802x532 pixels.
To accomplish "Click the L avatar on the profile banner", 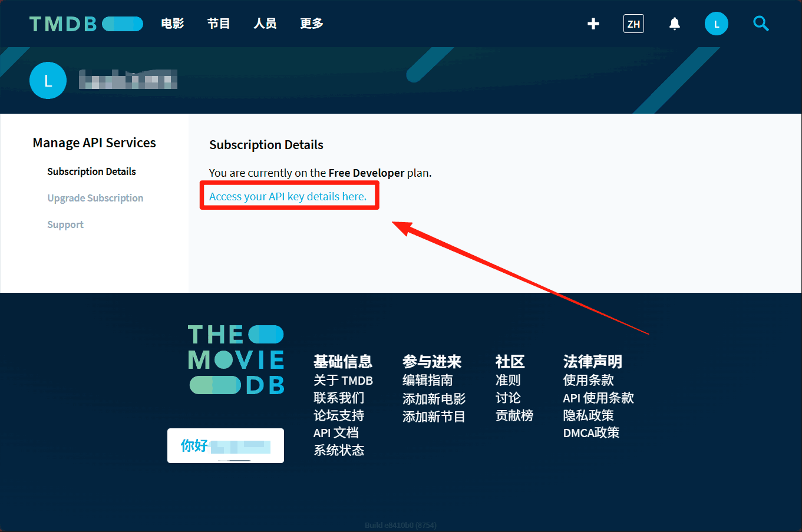I will point(48,80).
